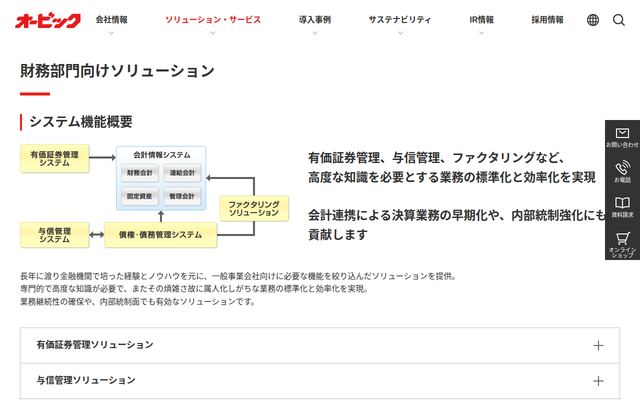Click chevron under 導入事例
The width and height of the screenshot is (640, 400).
[x=315, y=33]
